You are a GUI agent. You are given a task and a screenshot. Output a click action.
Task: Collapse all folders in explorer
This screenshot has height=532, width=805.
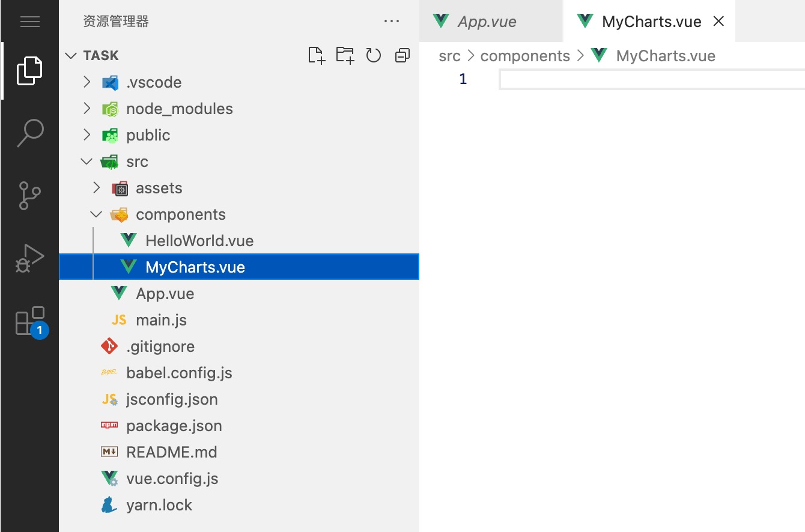[402, 55]
